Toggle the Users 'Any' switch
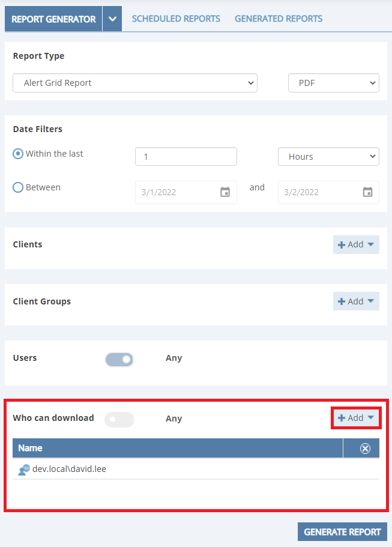Screen dimensions: 392x547 click(x=119, y=359)
